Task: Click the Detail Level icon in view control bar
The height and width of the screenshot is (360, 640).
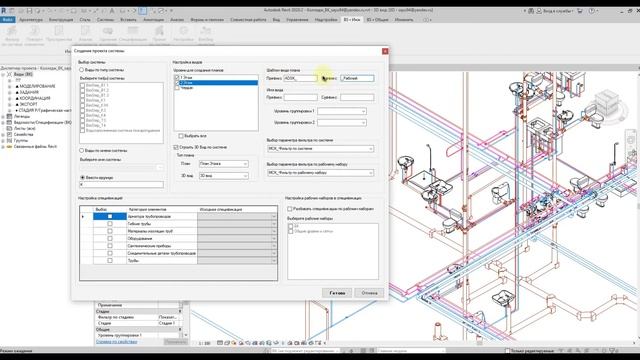Action: pyautogui.click(x=220, y=343)
